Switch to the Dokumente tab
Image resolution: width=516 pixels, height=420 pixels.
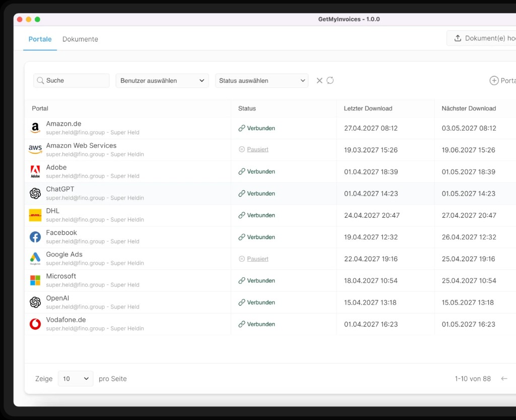(80, 39)
